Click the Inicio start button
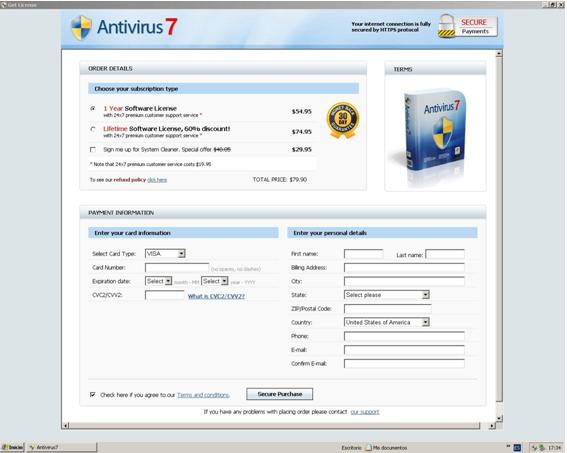The image size is (567, 453). (13, 448)
